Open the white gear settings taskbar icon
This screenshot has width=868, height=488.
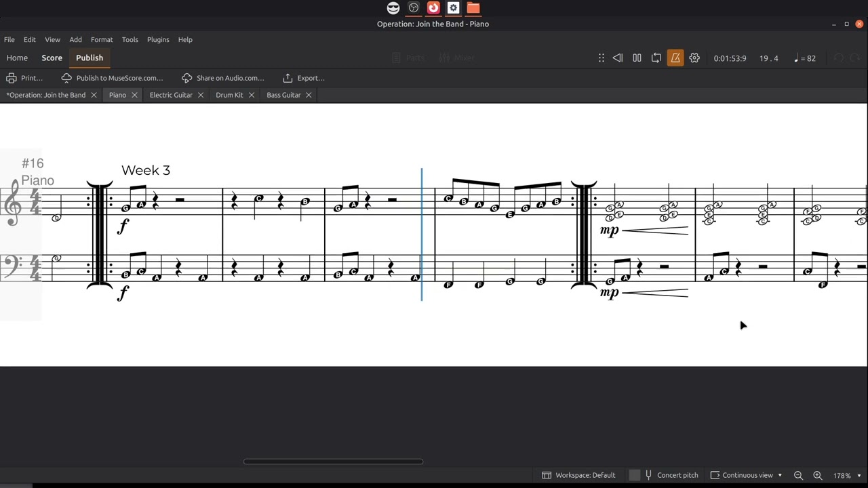pos(453,8)
